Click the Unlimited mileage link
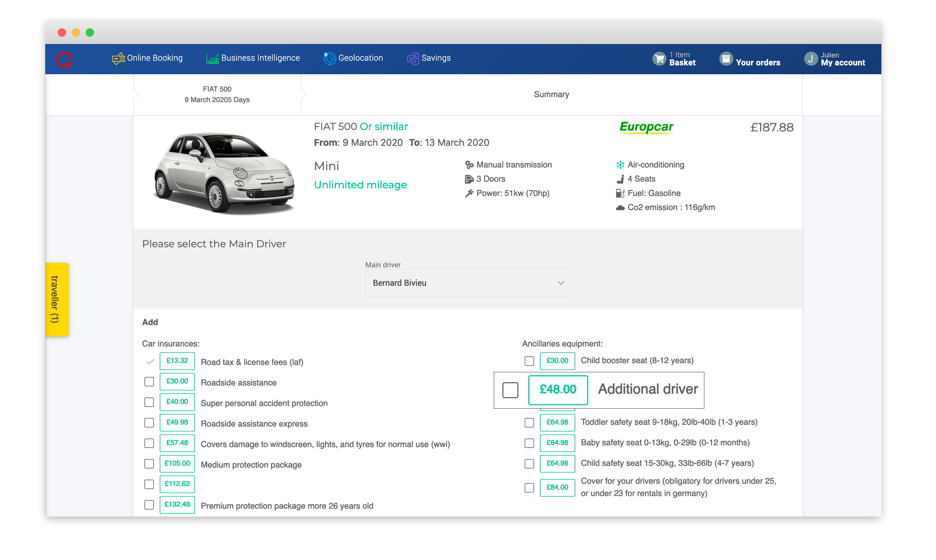Viewport: 936px width, 560px height. click(x=360, y=185)
